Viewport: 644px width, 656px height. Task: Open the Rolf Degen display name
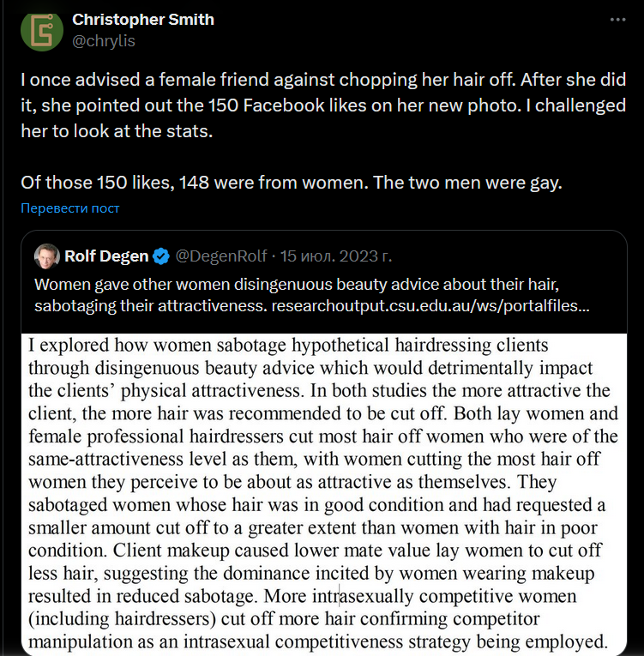(x=105, y=256)
